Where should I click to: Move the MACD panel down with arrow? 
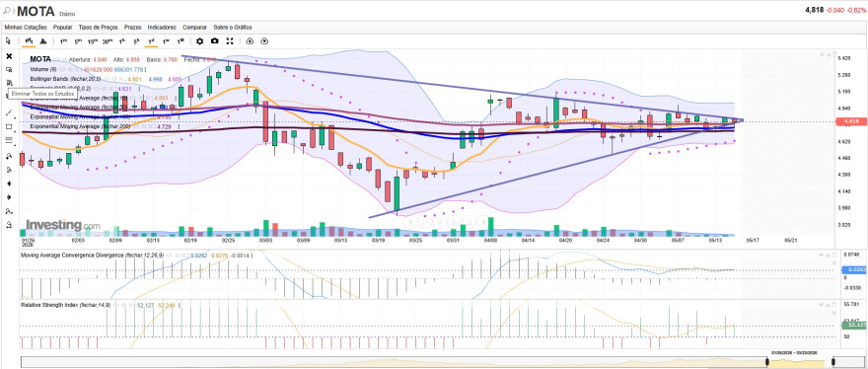point(822,255)
